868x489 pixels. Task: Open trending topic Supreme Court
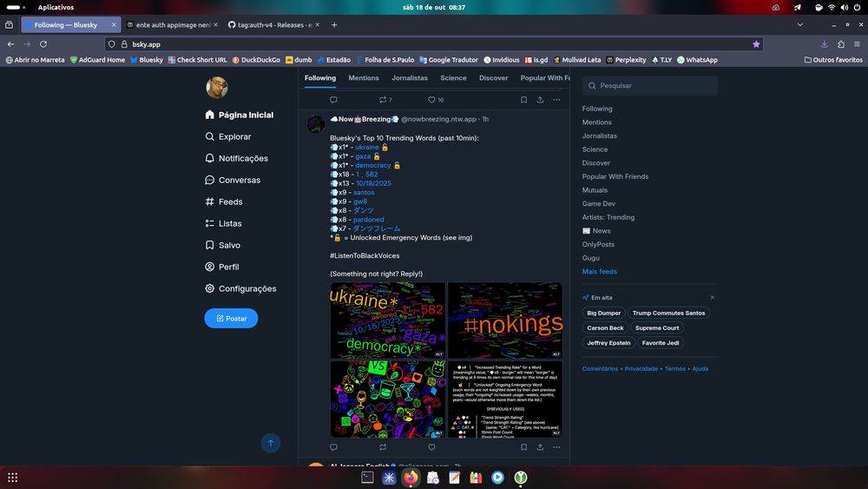tap(657, 327)
